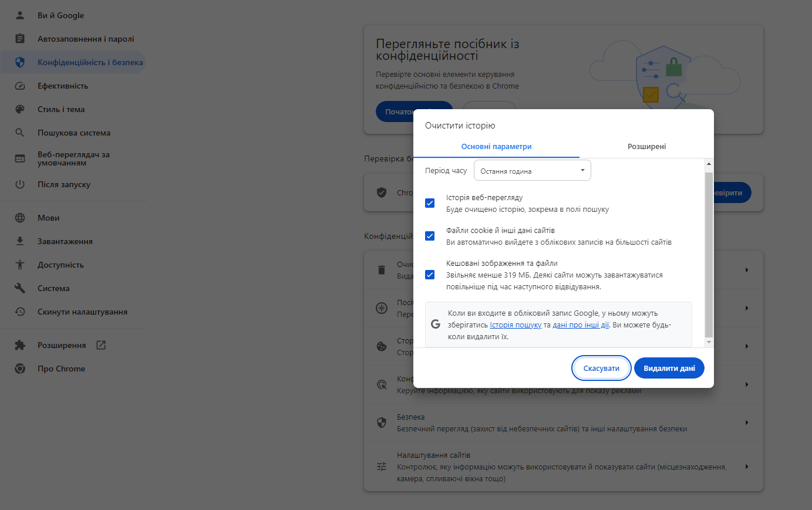Click the Видалити дані button
Image resolution: width=812 pixels, height=510 pixels.
pos(669,367)
